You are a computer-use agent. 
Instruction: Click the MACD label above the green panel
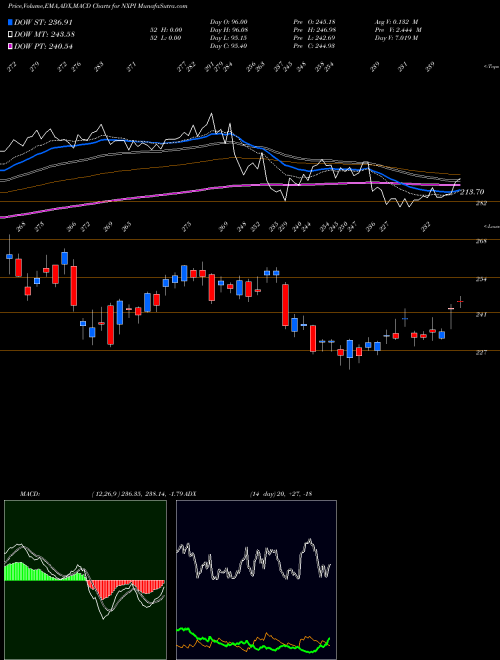point(29,494)
